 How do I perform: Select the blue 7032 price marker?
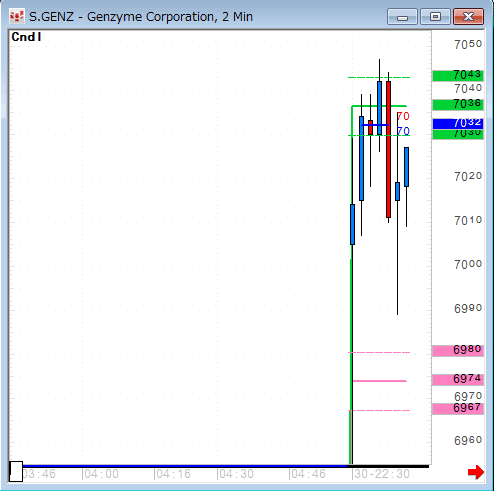tap(458, 124)
